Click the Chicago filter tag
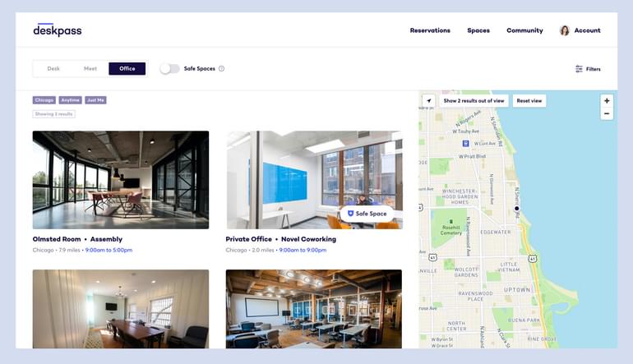Viewport: 633px width, 364px height. (44, 100)
